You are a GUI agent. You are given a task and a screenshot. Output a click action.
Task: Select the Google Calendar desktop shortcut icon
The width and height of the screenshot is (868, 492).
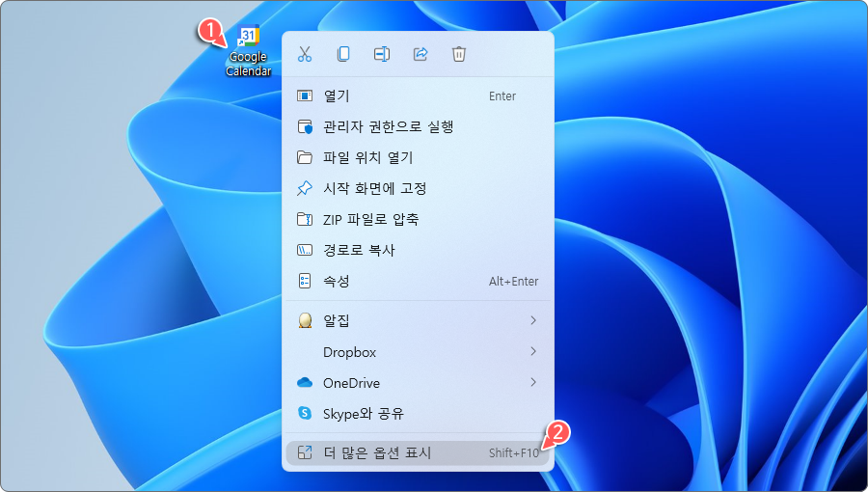point(249,51)
